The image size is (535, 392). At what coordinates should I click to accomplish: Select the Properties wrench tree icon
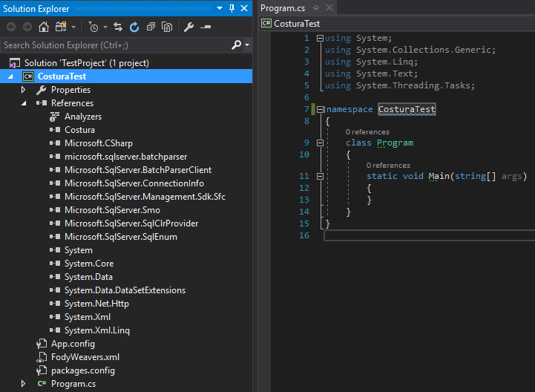click(42, 90)
